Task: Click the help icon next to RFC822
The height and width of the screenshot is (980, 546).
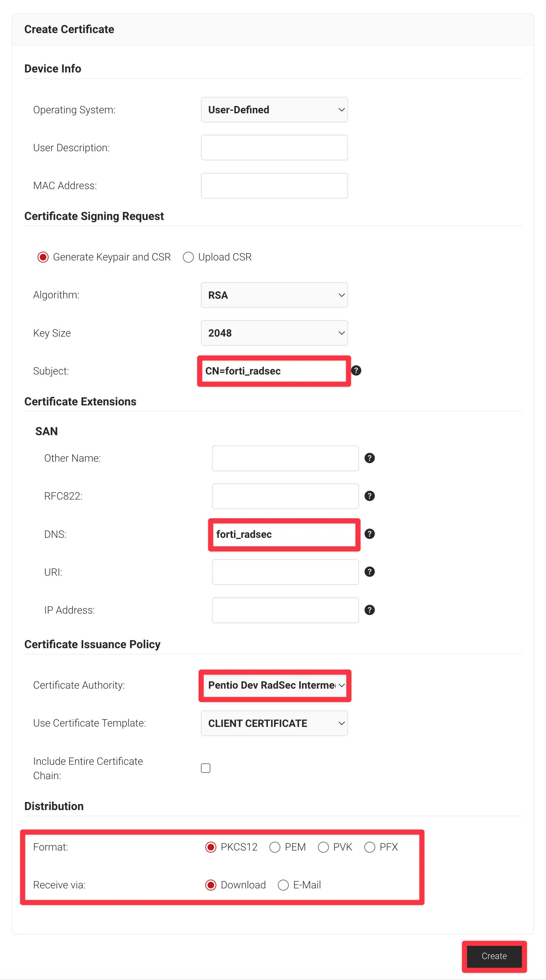Action: tap(369, 496)
